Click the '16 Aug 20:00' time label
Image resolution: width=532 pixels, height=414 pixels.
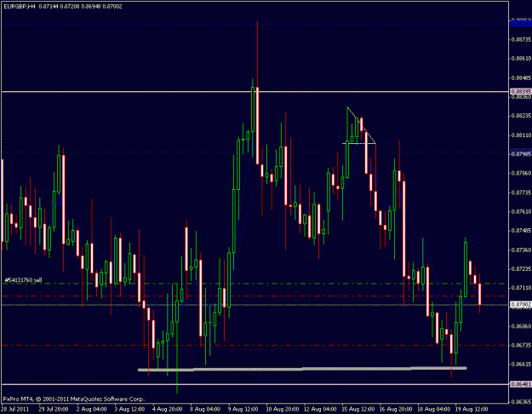(x=395, y=409)
